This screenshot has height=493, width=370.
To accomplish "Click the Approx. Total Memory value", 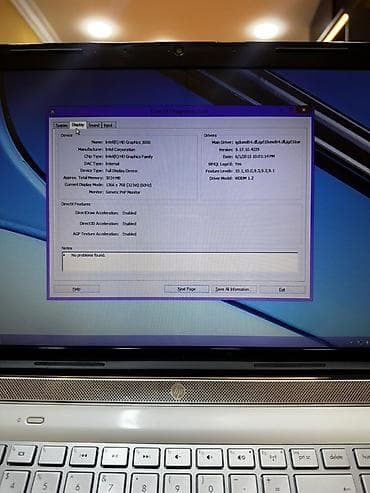I will click(x=113, y=178).
